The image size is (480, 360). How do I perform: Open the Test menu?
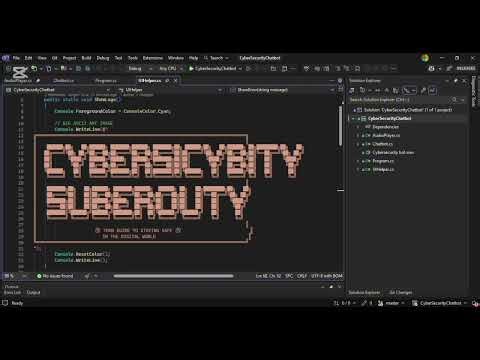pos(118,58)
